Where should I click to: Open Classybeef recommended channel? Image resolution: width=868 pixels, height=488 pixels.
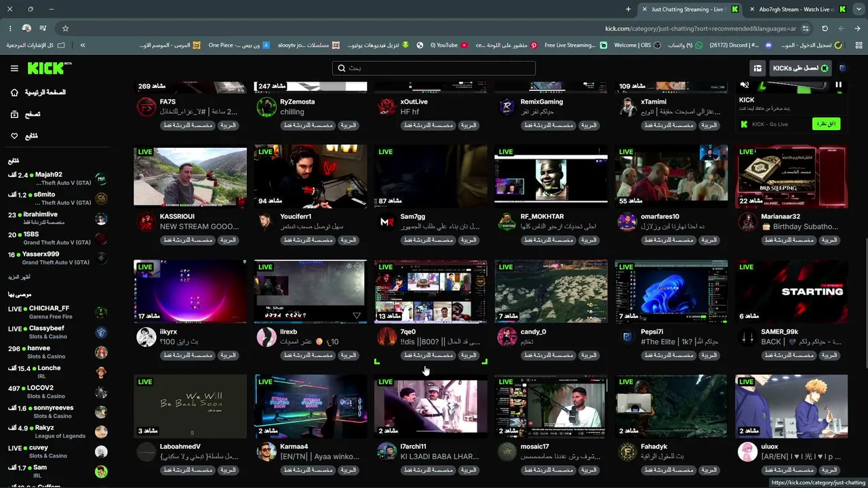pyautogui.click(x=58, y=332)
